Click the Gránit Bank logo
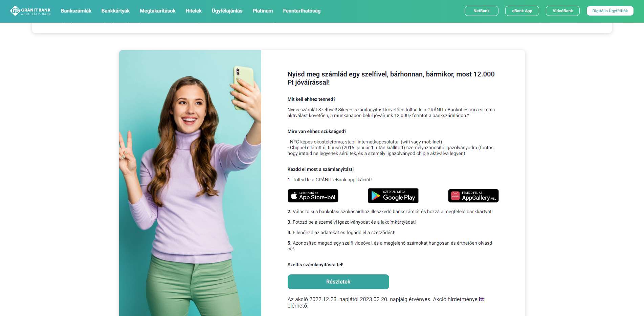The width and height of the screenshot is (644, 316). coord(30,11)
